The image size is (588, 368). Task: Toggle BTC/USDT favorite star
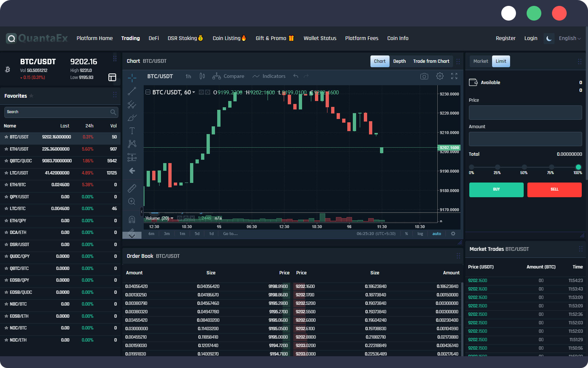(x=6, y=137)
